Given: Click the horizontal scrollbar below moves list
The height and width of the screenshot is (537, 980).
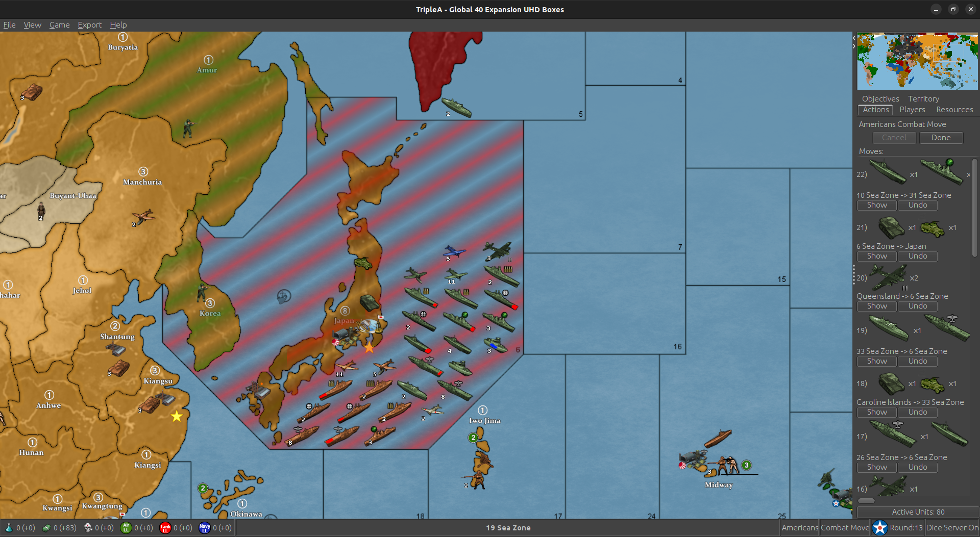Looking at the screenshot, I should pyautogui.click(x=866, y=501).
